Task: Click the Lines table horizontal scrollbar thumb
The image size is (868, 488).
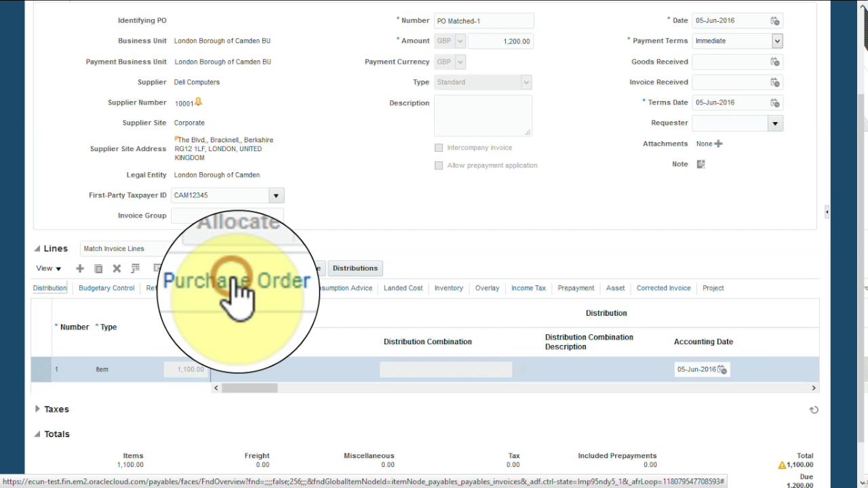Action: (x=250, y=388)
